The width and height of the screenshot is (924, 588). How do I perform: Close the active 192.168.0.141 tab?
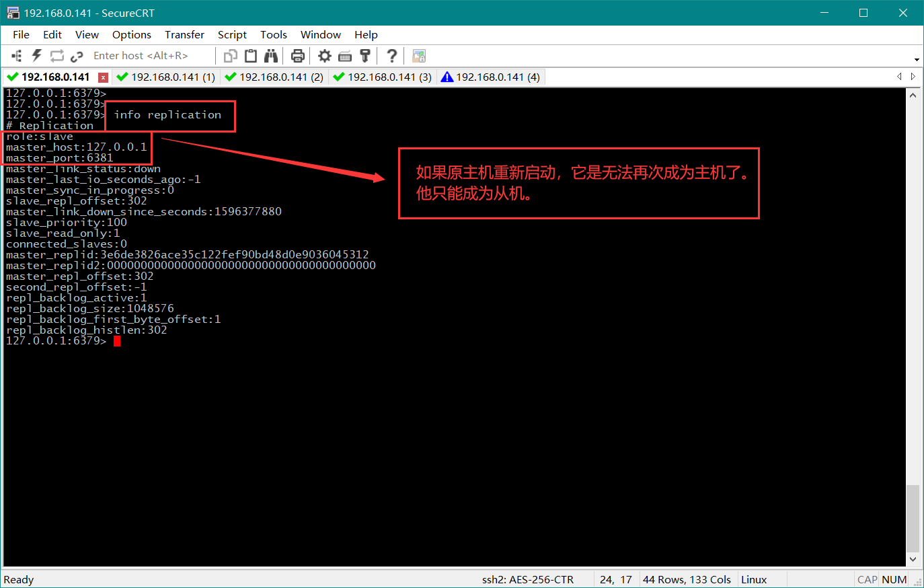(x=103, y=77)
